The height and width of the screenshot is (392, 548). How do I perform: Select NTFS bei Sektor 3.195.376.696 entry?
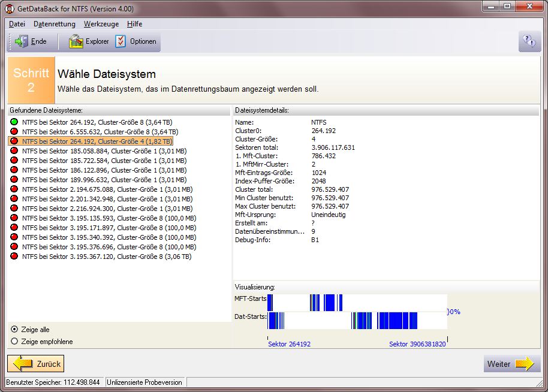pyautogui.click(x=109, y=247)
